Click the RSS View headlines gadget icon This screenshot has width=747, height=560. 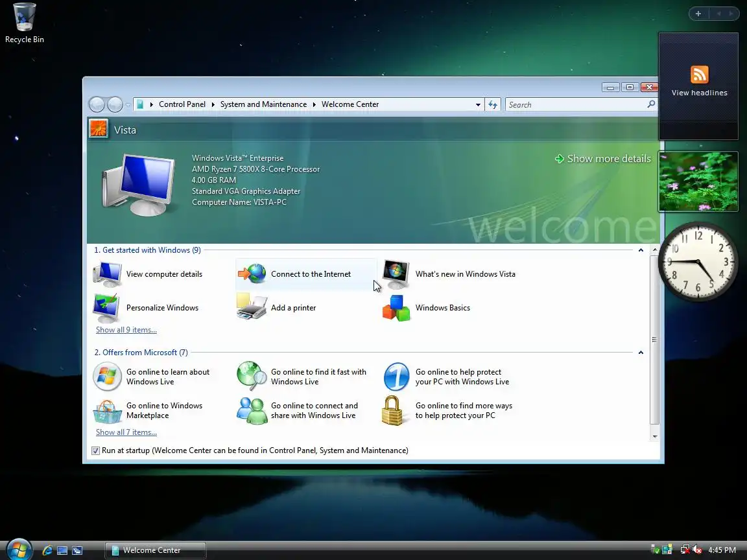click(x=700, y=75)
